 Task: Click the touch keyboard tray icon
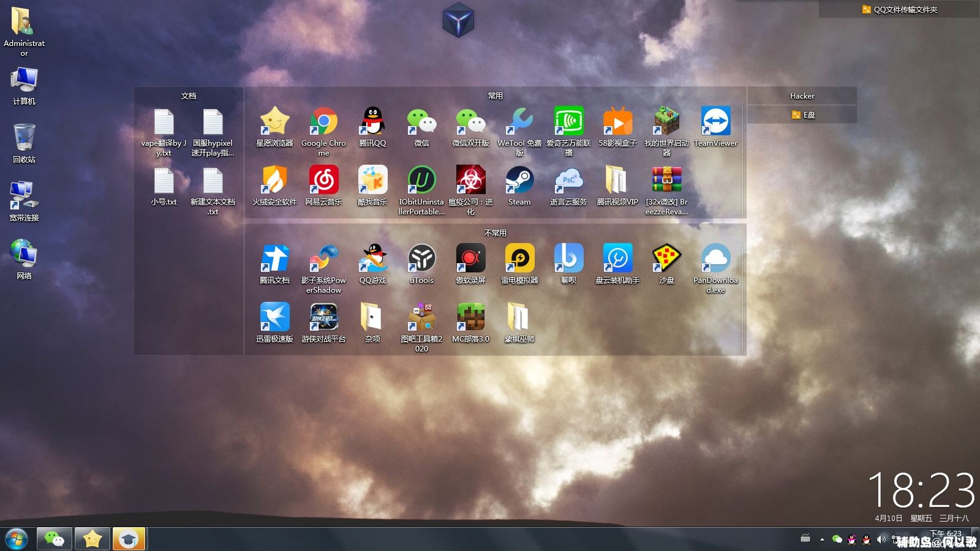click(805, 539)
